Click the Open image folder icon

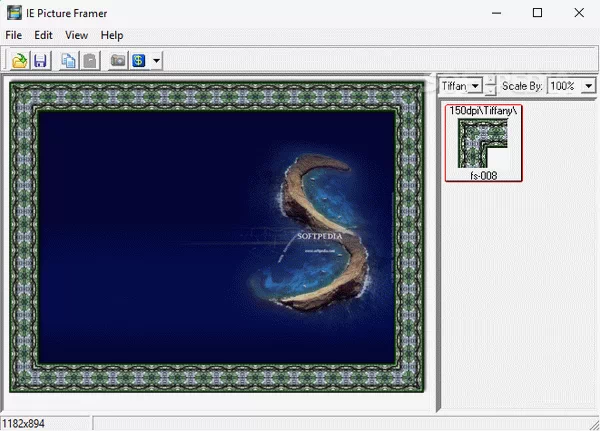click(20, 60)
